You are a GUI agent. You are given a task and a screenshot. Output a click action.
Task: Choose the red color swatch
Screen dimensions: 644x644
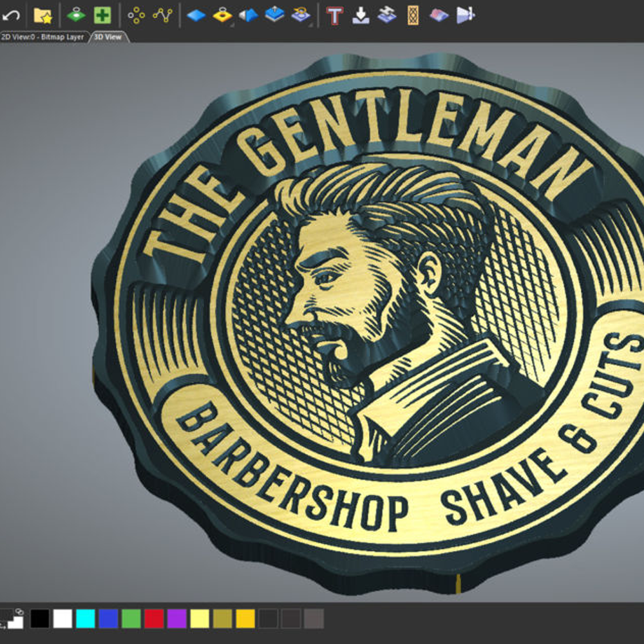tap(154, 619)
